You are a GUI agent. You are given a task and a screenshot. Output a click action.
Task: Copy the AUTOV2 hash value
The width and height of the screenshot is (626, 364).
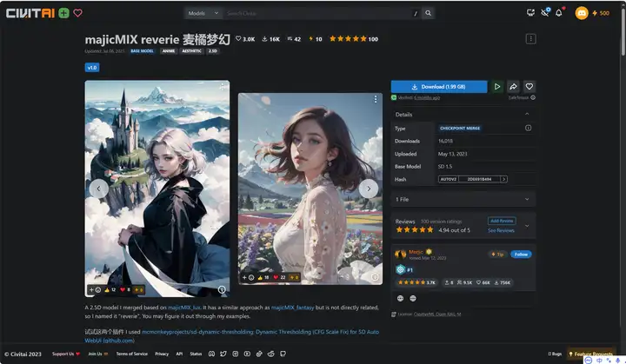(x=479, y=179)
